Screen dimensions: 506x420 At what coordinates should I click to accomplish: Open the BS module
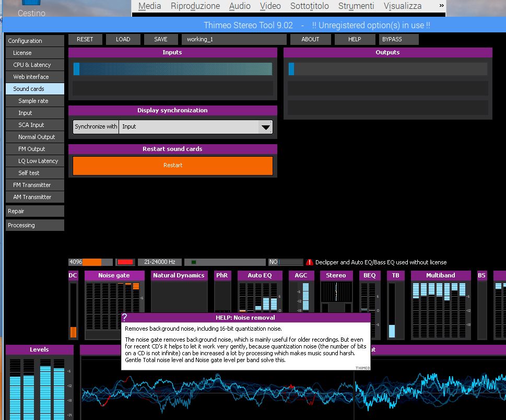[482, 275]
